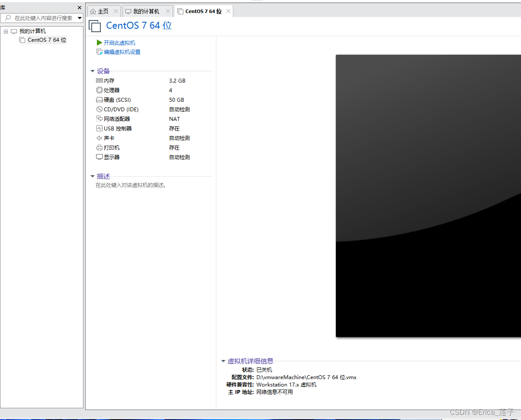Click the memory (内存) device icon
Image resolution: width=521 pixels, height=420 pixels.
100,80
